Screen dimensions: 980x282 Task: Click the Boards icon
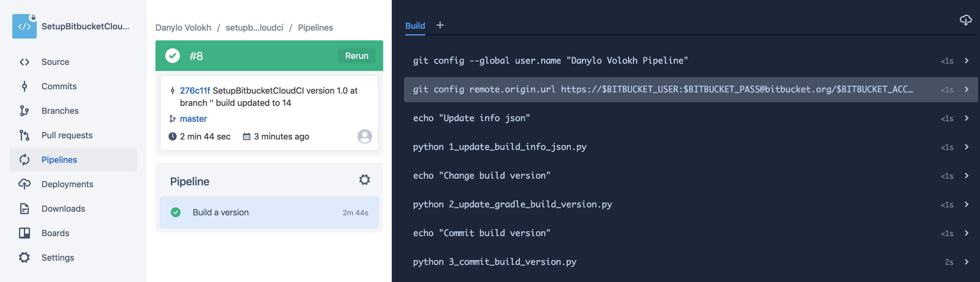click(x=24, y=233)
